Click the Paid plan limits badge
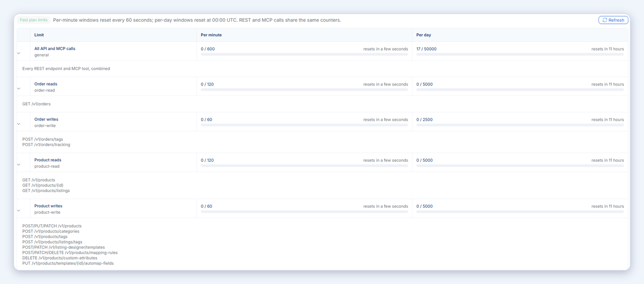Image resolution: width=644 pixels, height=284 pixels. [x=34, y=20]
